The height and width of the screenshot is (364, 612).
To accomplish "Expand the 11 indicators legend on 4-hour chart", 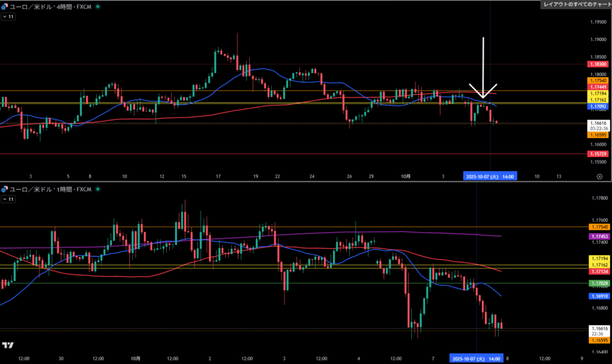I will pyautogui.click(x=8, y=17).
